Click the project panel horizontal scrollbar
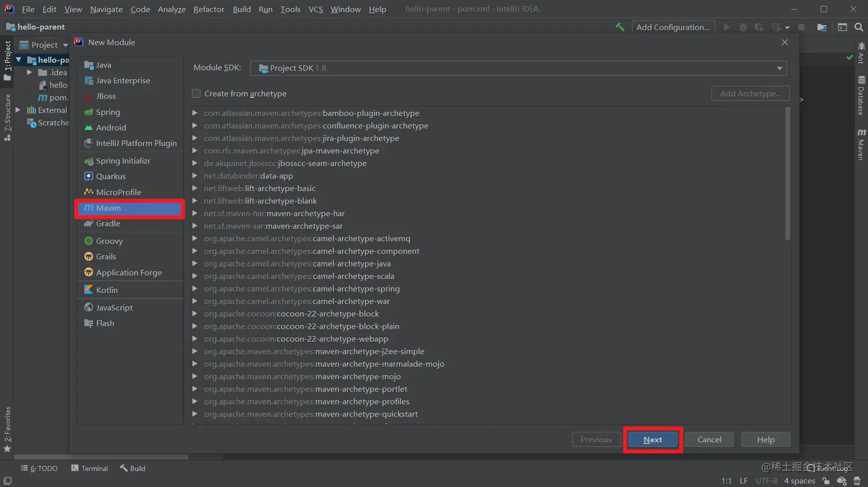 click(x=100, y=457)
